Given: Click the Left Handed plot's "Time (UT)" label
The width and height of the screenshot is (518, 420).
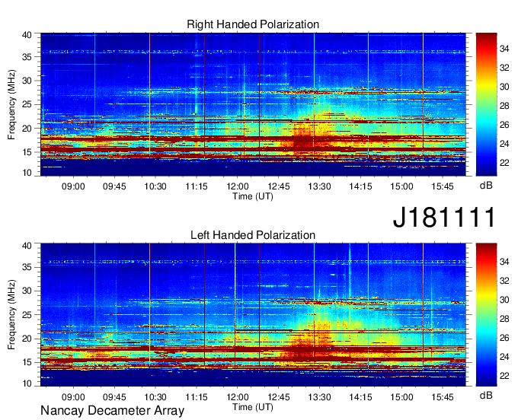Looking at the screenshot, I should pyautogui.click(x=253, y=407).
